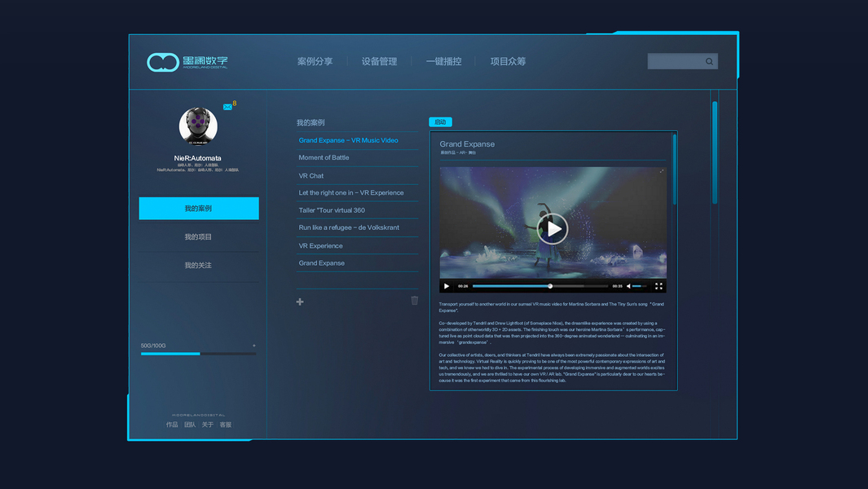Select 我的案例 sidebar tab

[x=199, y=208]
